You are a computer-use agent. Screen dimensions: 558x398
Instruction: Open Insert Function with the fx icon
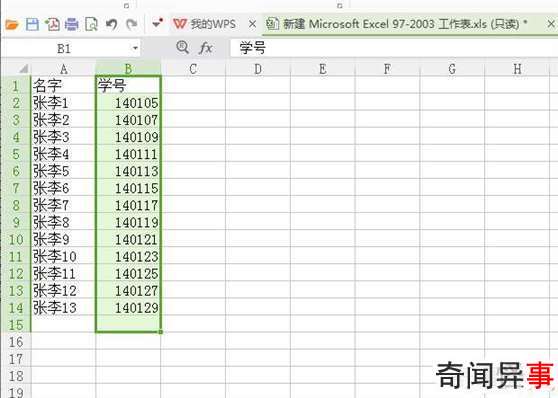point(206,48)
